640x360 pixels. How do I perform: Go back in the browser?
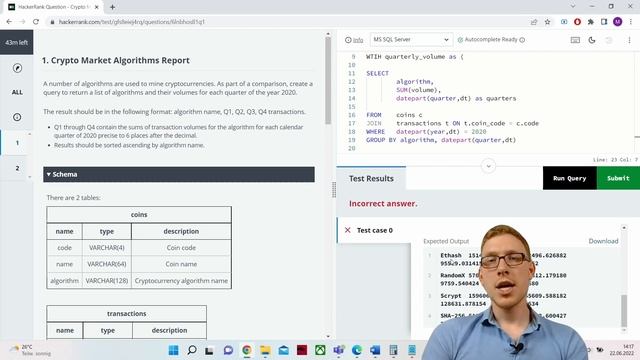point(9,22)
